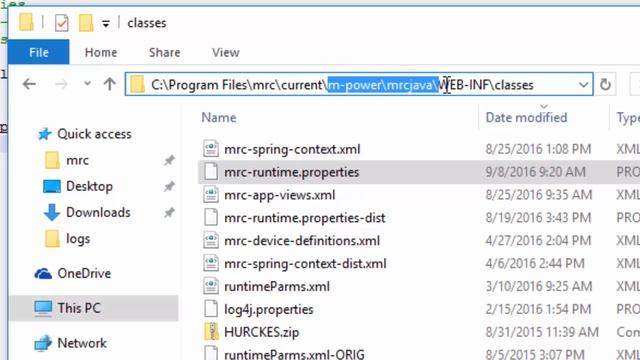Open the View ribbon tab
The height and width of the screenshot is (360, 640).
226,52
